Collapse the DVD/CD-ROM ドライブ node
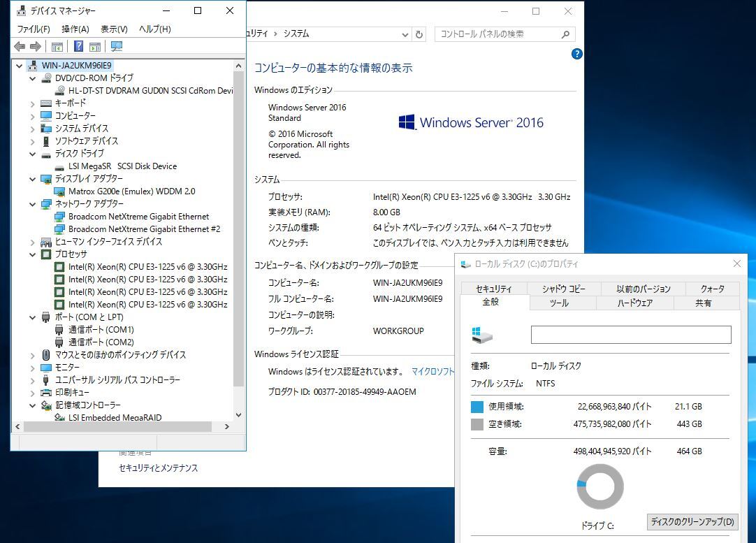The height and width of the screenshot is (543, 756). click(33, 78)
